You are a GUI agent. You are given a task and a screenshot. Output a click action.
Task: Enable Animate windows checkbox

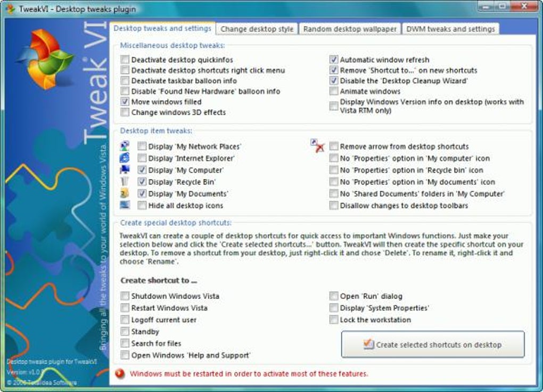[333, 91]
